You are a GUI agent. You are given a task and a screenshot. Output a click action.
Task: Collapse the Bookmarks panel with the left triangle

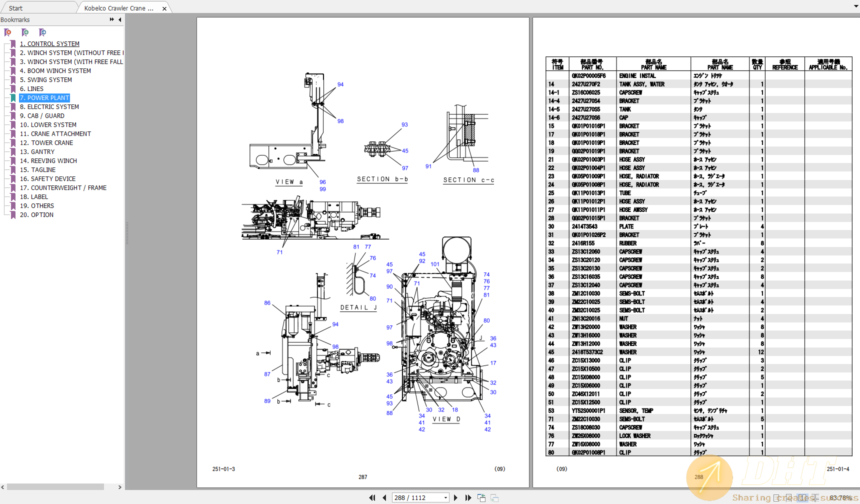[120, 19]
